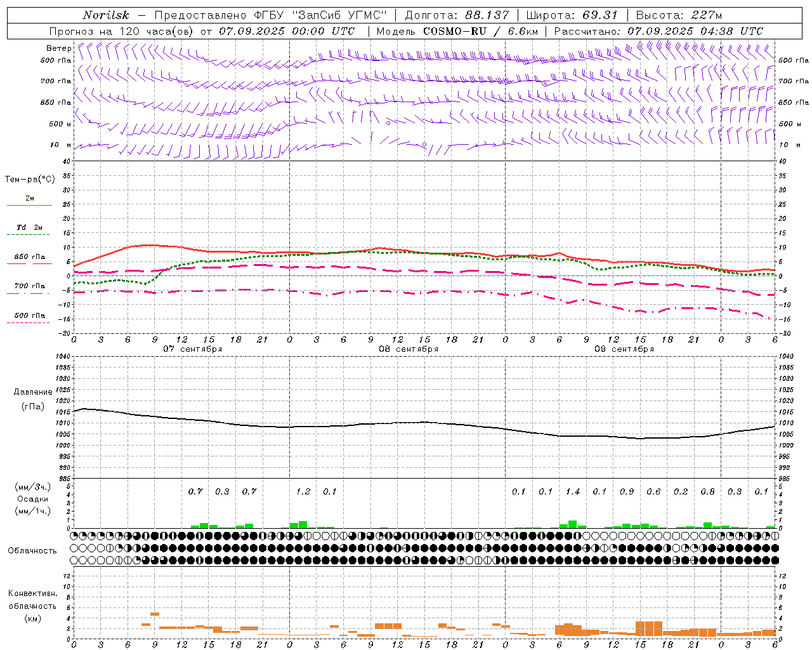The image size is (812, 650).
Task: Click the '(км)' unit label for convective cloudiness
Action: (32, 618)
